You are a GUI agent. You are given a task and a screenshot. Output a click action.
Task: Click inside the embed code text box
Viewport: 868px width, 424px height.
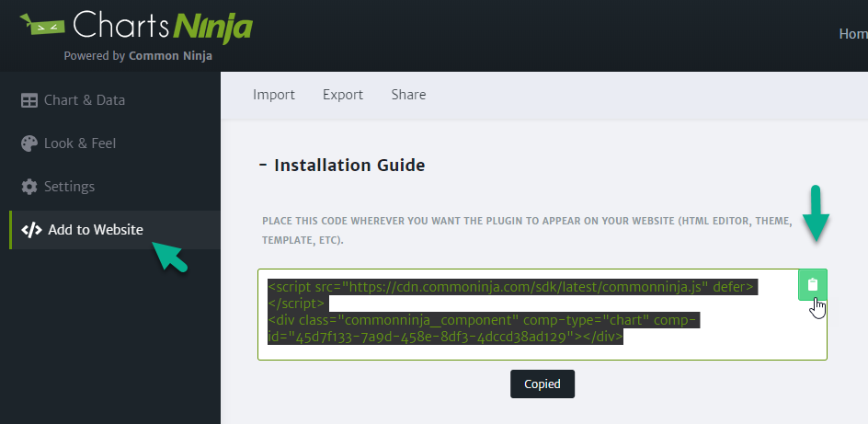coord(542,315)
